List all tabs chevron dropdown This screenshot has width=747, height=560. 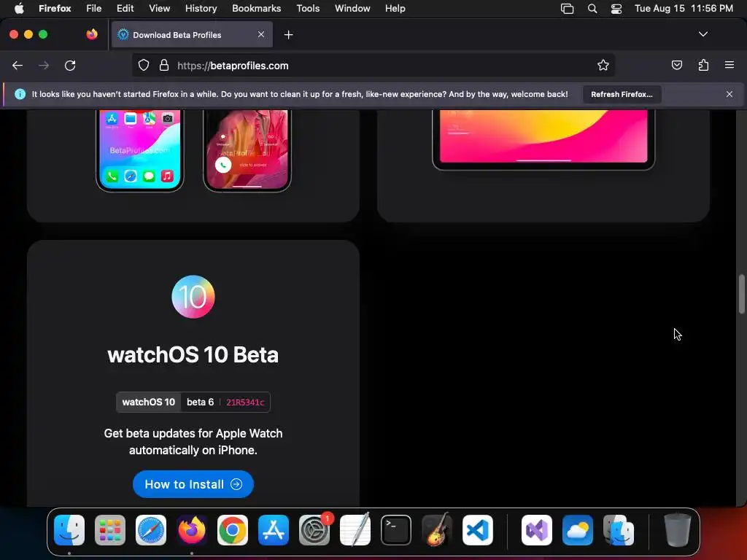coord(703,34)
